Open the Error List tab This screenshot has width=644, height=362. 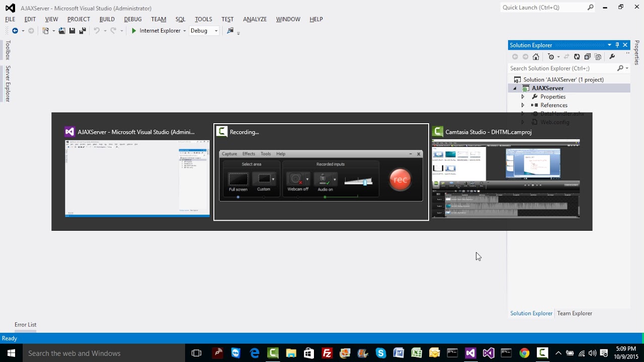click(x=26, y=325)
